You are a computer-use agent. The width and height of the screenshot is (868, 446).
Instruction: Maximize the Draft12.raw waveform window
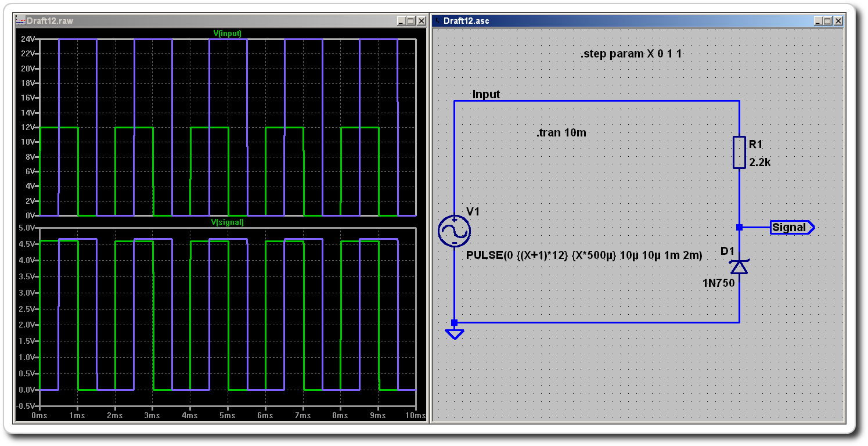(x=411, y=21)
